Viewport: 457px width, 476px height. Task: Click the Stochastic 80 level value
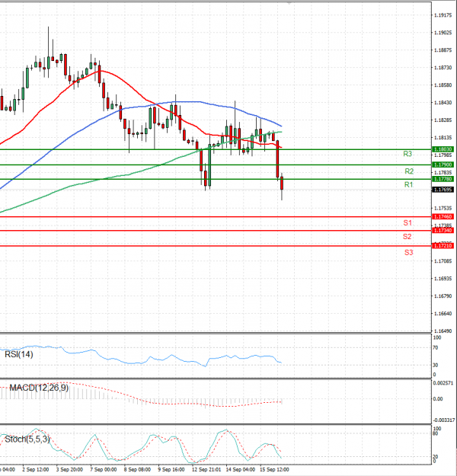coord(436,433)
